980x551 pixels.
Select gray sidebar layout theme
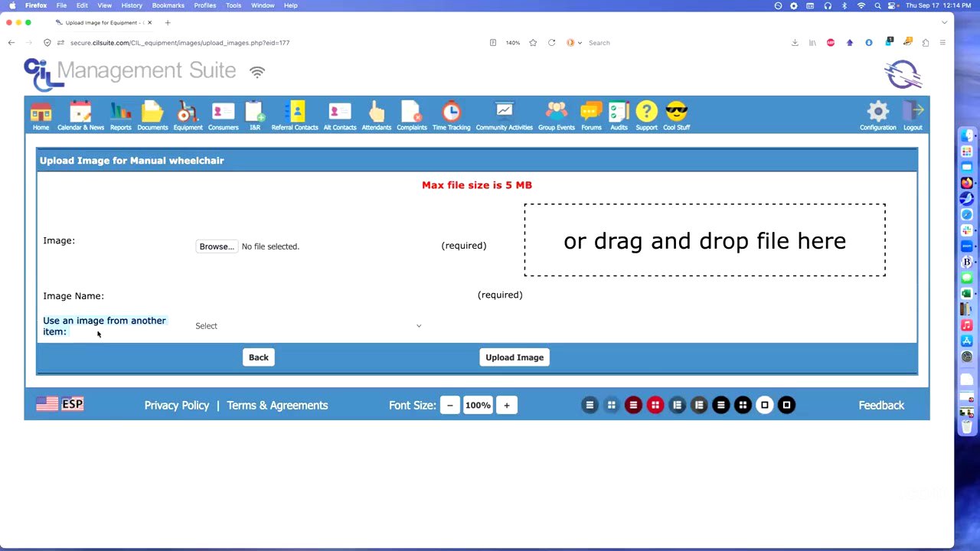pyautogui.click(x=699, y=405)
